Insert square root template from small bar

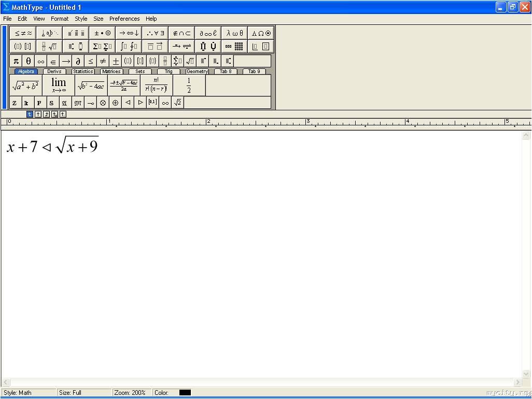click(190, 61)
